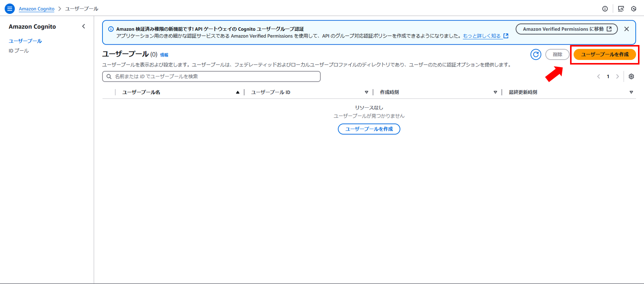Image resolution: width=644 pixels, height=284 pixels.
Task: Click the orange ユーザープールを作成 button
Action: coord(605,54)
